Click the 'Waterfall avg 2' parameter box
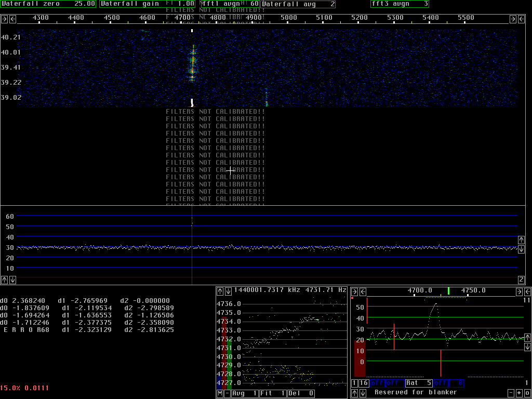Image resolution: width=532 pixels, height=399 pixels. [298, 4]
